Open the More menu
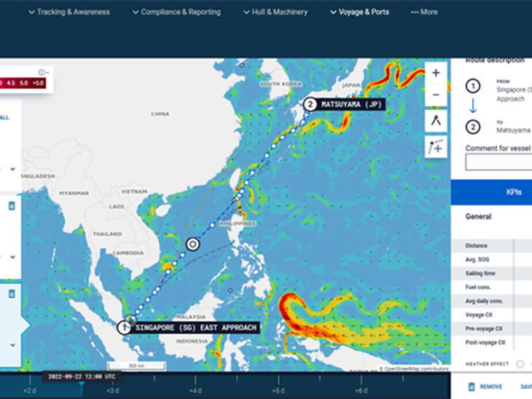 [424, 12]
